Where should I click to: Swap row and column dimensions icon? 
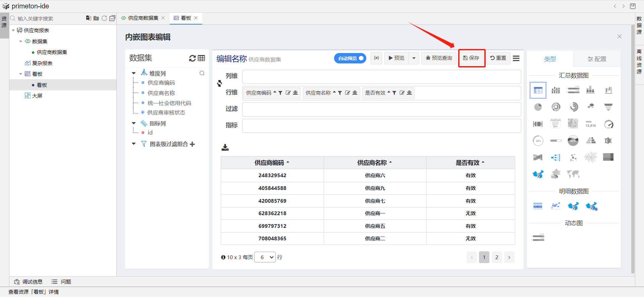coord(219,84)
